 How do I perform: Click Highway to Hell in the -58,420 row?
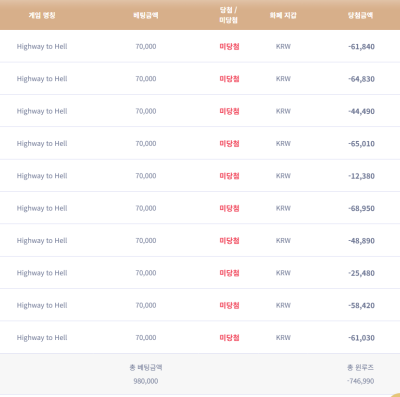(x=42, y=305)
